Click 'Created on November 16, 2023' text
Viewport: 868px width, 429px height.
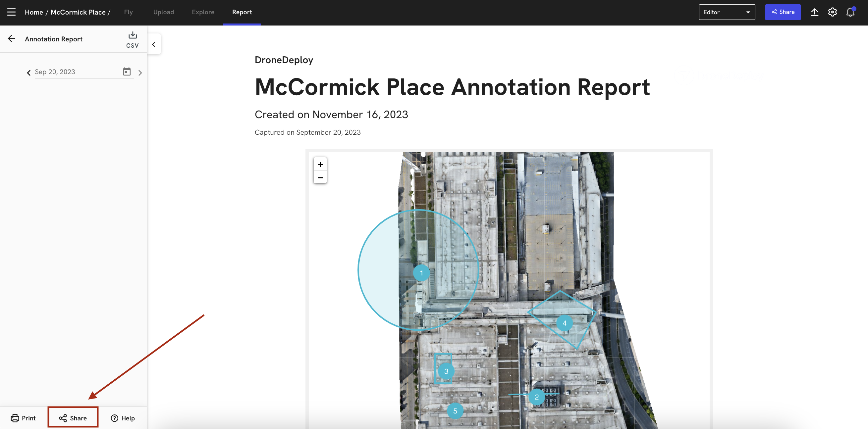[331, 115]
